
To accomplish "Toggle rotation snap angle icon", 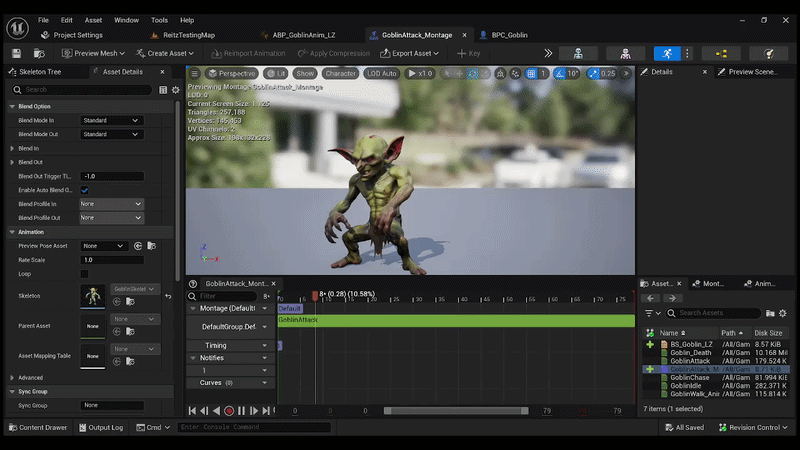I will (560, 73).
